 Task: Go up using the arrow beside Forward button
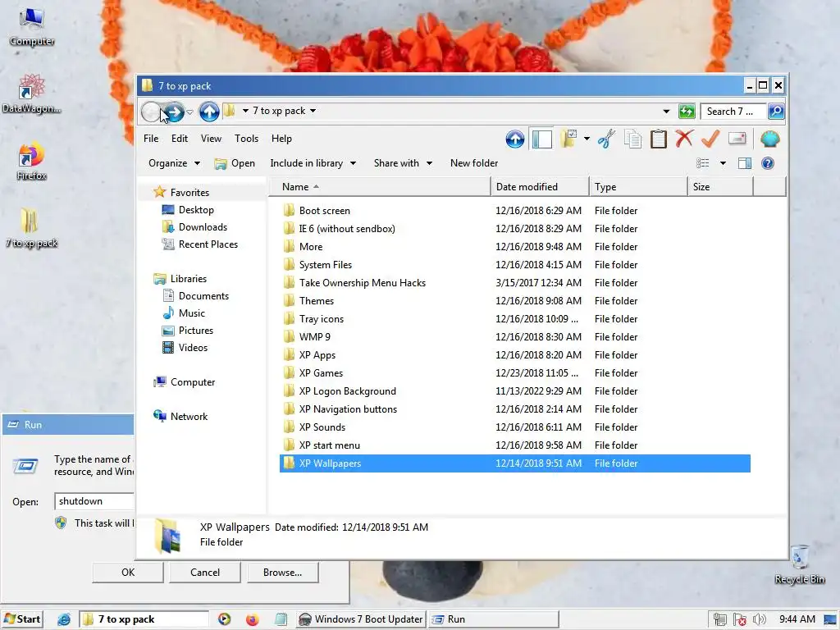209,112
